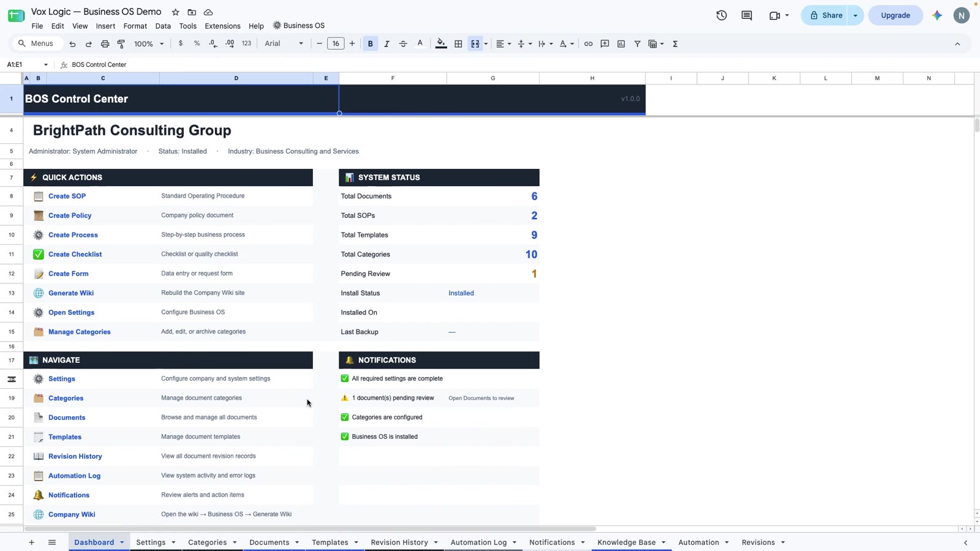Image resolution: width=980 pixels, height=551 pixels.
Task: Decrease font size with minus
Action: point(319,43)
